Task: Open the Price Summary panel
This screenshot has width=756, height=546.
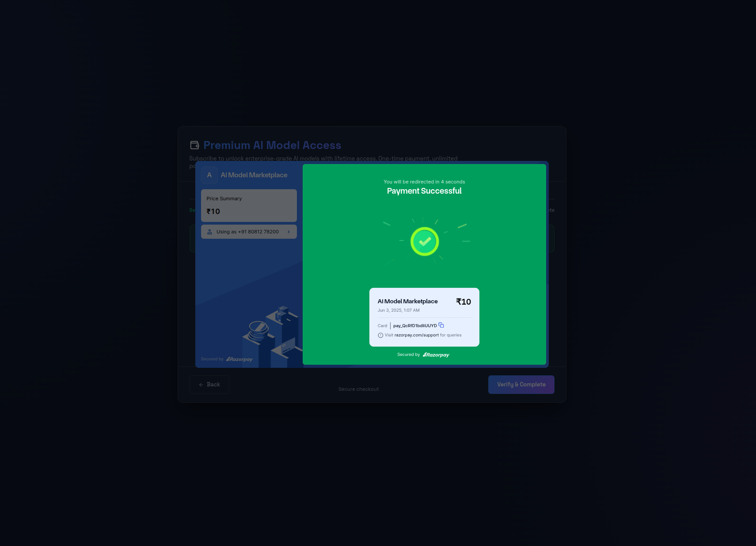Action: click(x=249, y=206)
